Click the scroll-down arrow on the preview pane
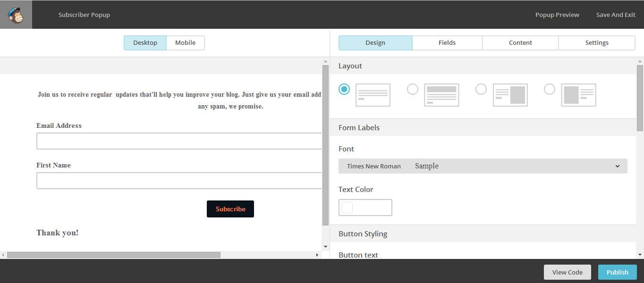This screenshot has height=283, width=644. coord(326,246)
